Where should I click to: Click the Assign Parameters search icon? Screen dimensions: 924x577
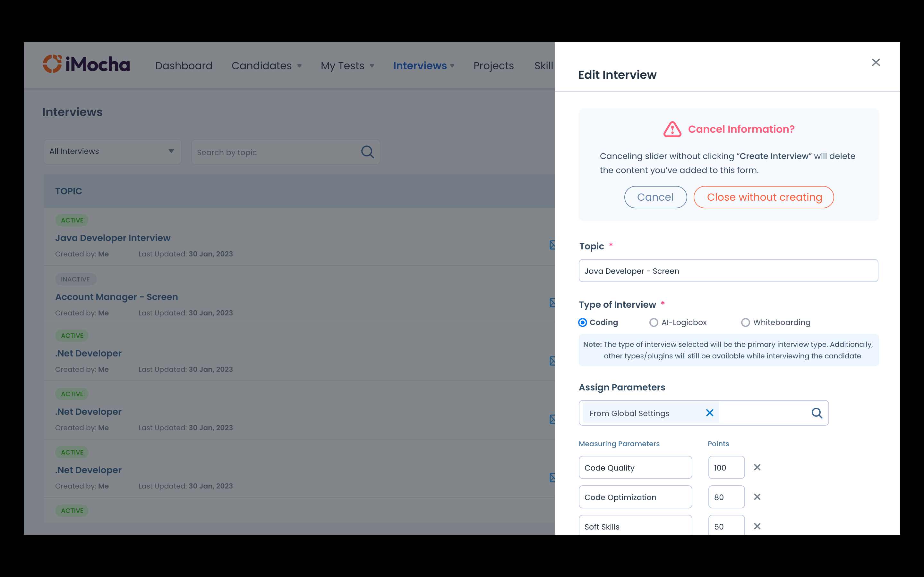point(817,413)
